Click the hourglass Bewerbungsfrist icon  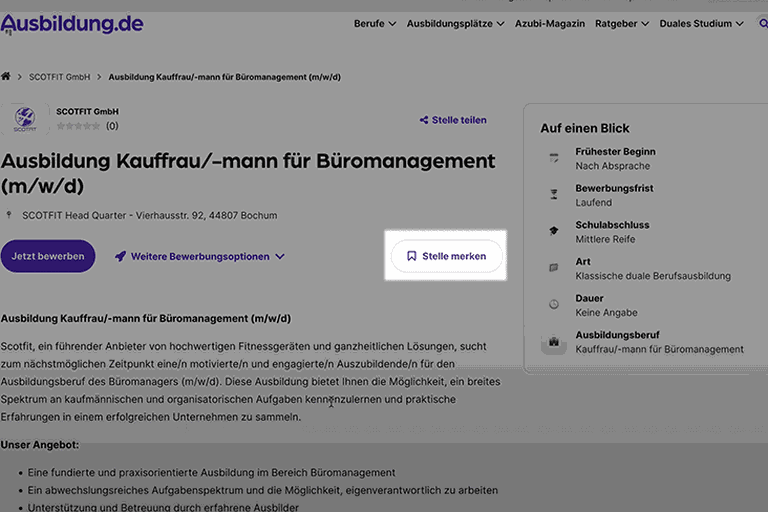554,194
